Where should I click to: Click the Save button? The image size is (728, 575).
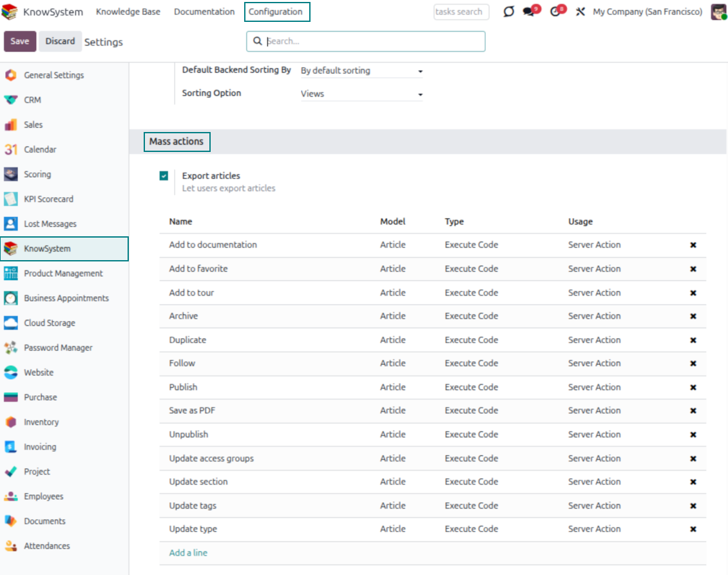pyautogui.click(x=20, y=41)
